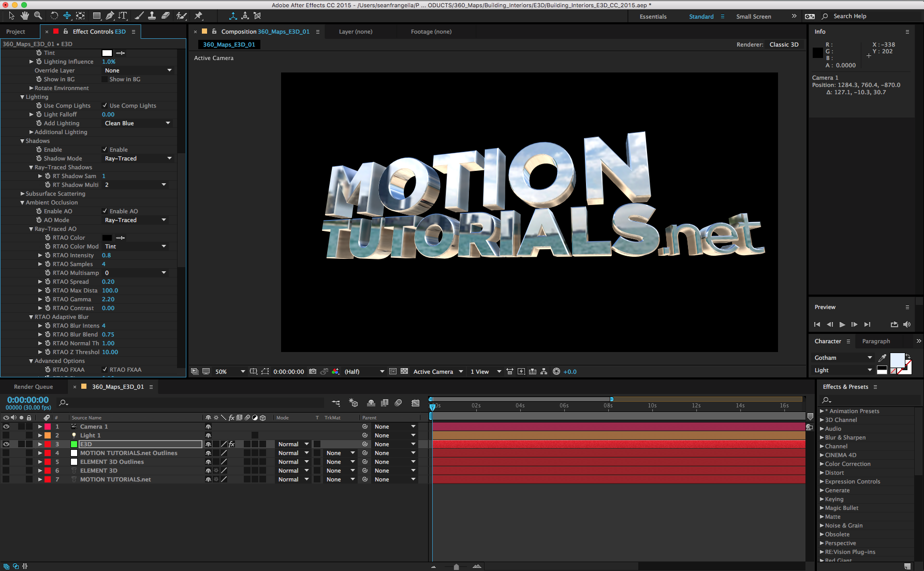Select the Essentials workspace
This screenshot has height=571, width=924.
(653, 17)
